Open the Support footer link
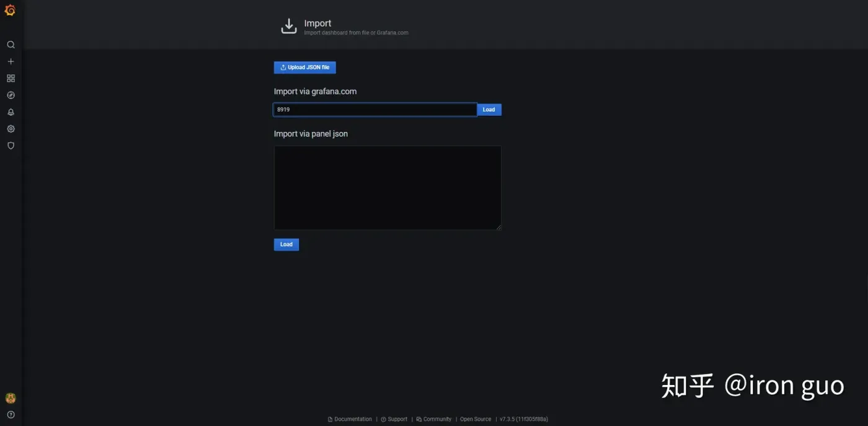This screenshot has width=868, height=426. pyautogui.click(x=394, y=419)
